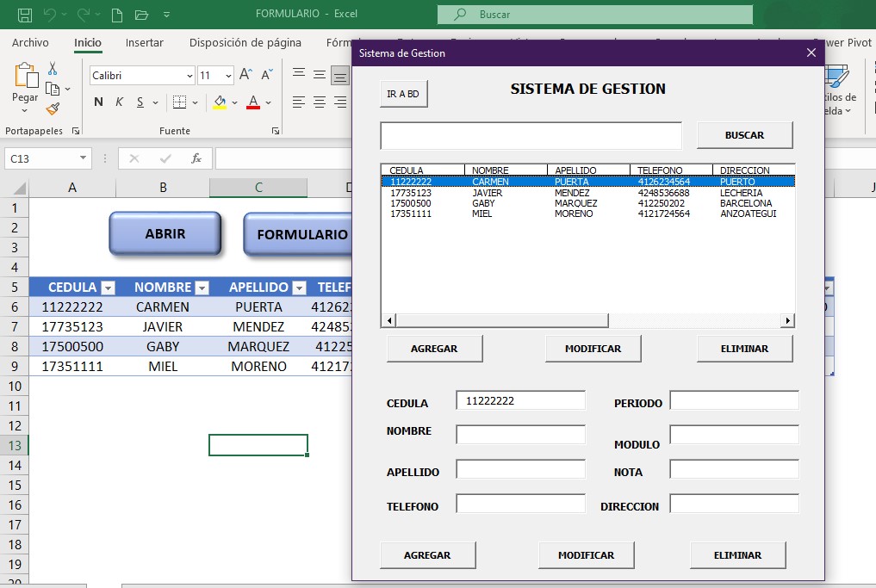Viewport: 876px width, 588px height.
Task: Click the list box right scroll arrow
Action: (x=787, y=320)
